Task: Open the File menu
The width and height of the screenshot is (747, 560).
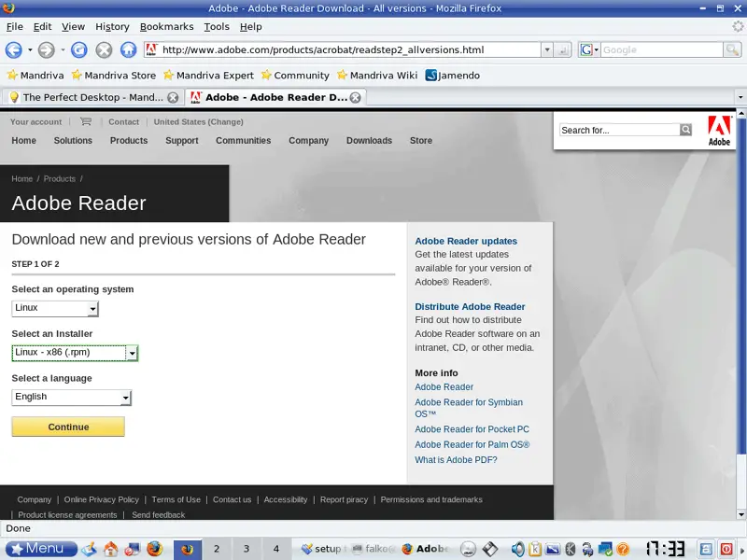Action: pos(14,27)
